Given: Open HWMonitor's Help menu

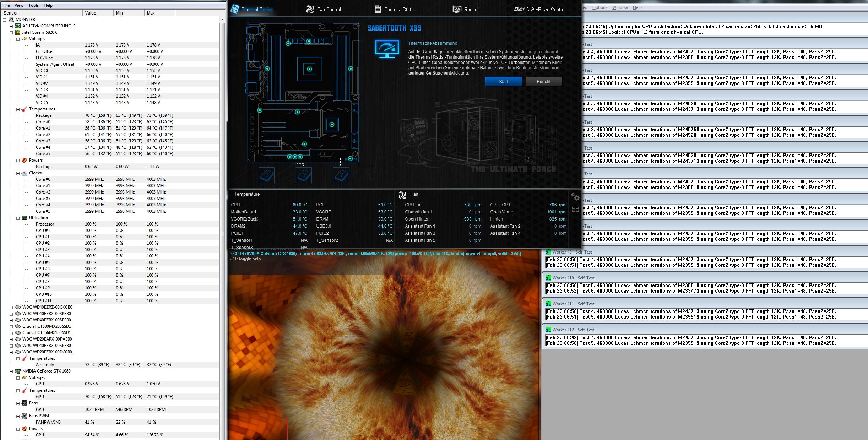Looking at the screenshot, I should [48, 5].
